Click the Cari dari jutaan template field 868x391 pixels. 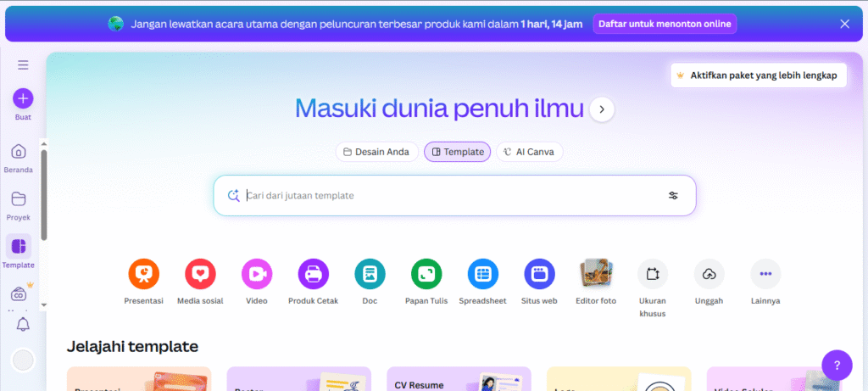pyautogui.click(x=449, y=195)
